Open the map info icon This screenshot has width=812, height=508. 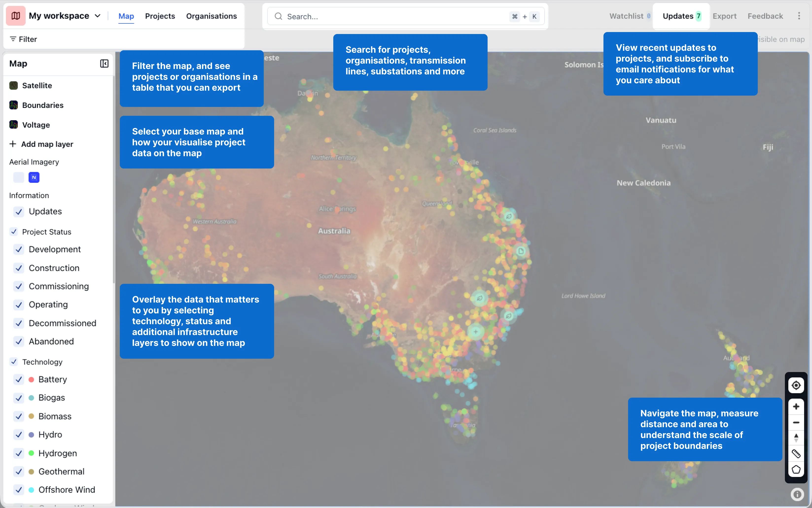pos(797,494)
